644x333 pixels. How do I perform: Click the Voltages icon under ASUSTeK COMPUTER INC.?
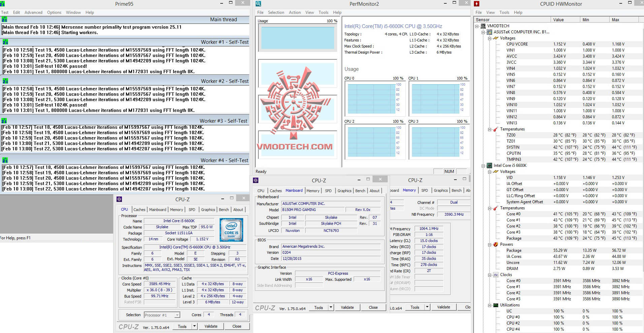[496, 38]
